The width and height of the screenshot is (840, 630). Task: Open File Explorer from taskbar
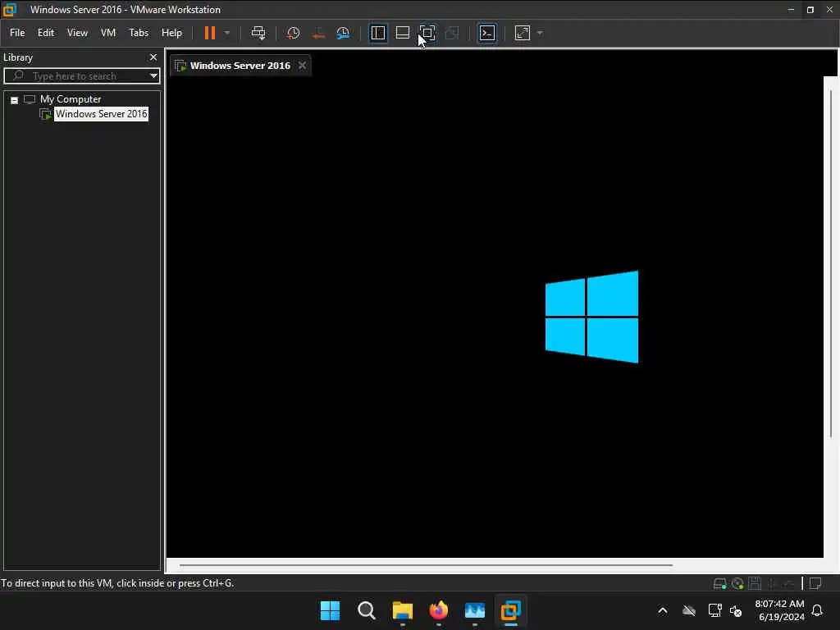pos(402,610)
